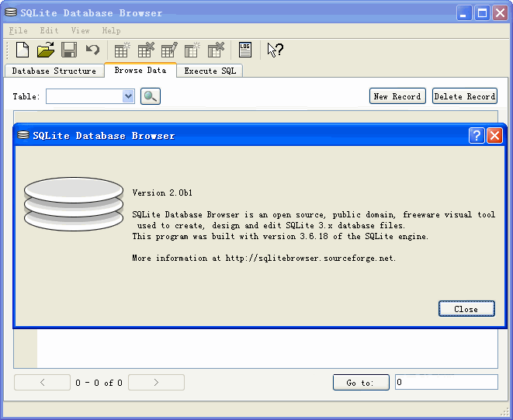The height and width of the screenshot is (420, 513).
Task: Expand the Table dropdown list
Action: pyautogui.click(x=129, y=96)
